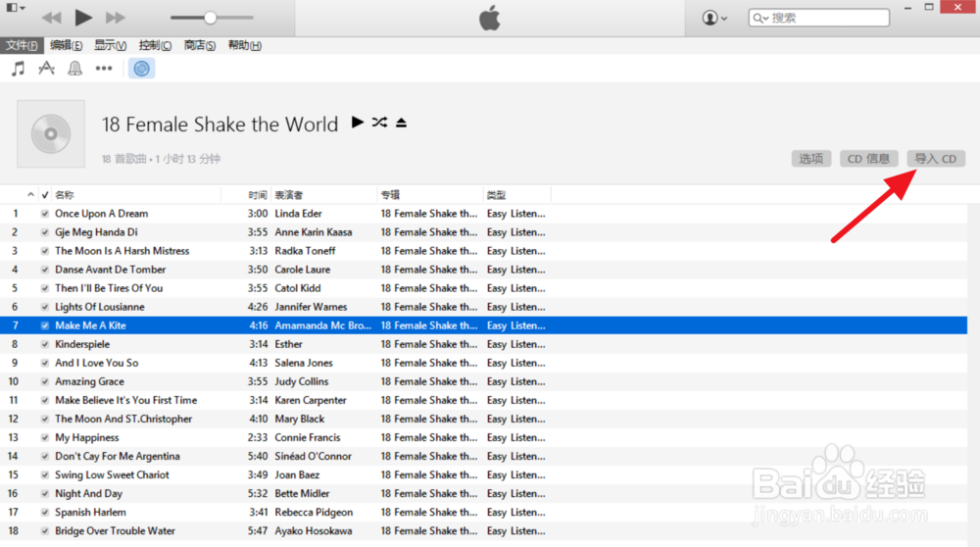Open the Apps library icon
Screen dimensions: 980x547
[46, 69]
